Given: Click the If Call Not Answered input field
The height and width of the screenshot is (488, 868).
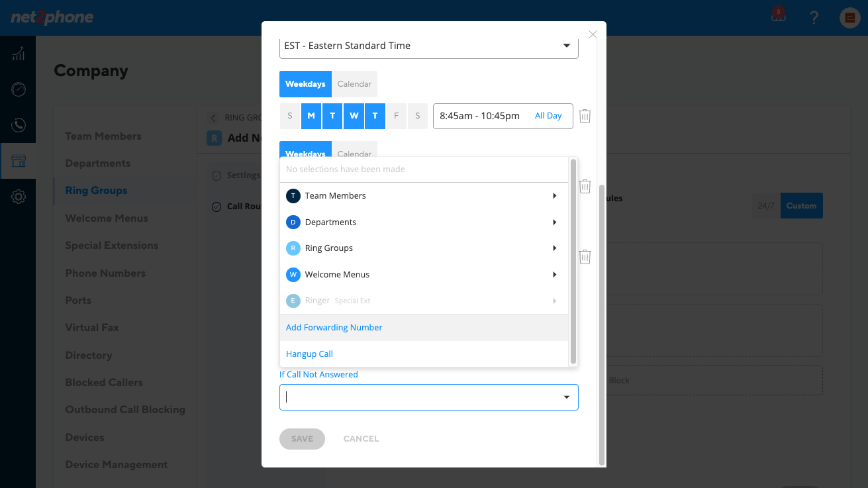Looking at the screenshot, I should [x=429, y=397].
